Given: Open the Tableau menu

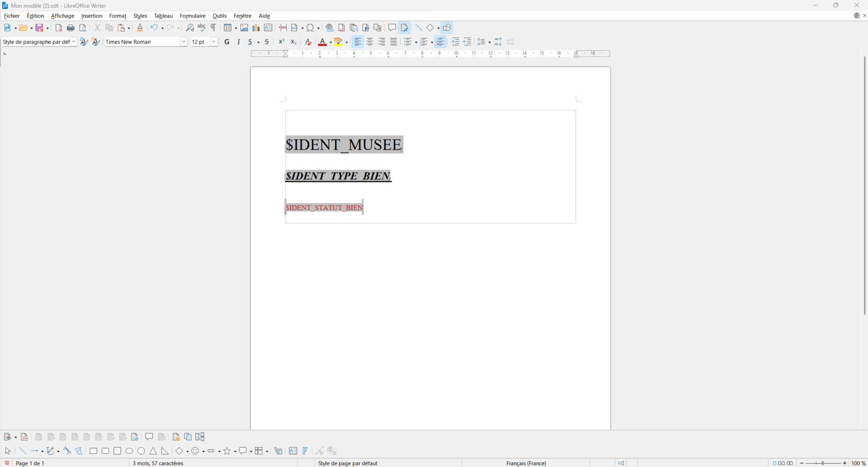Looking at the screenshot, I should (x=163, y=16).
